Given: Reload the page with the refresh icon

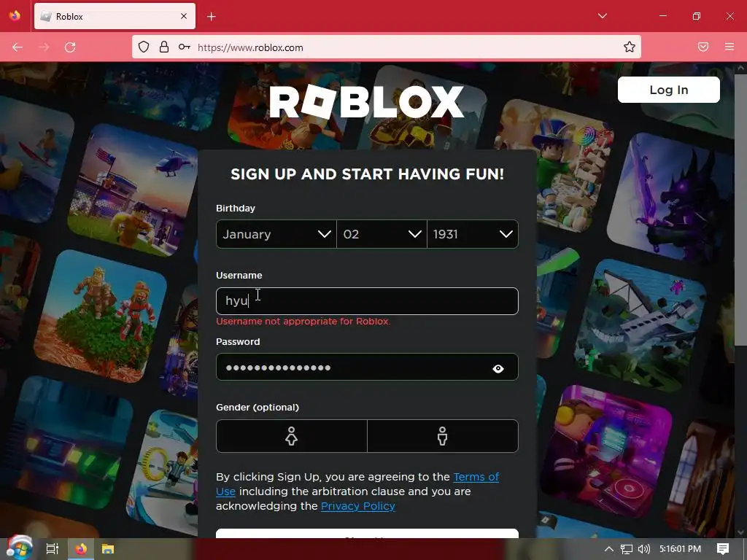Looking at the screenshot, I should pyautogui.click(x=70, y=47).
